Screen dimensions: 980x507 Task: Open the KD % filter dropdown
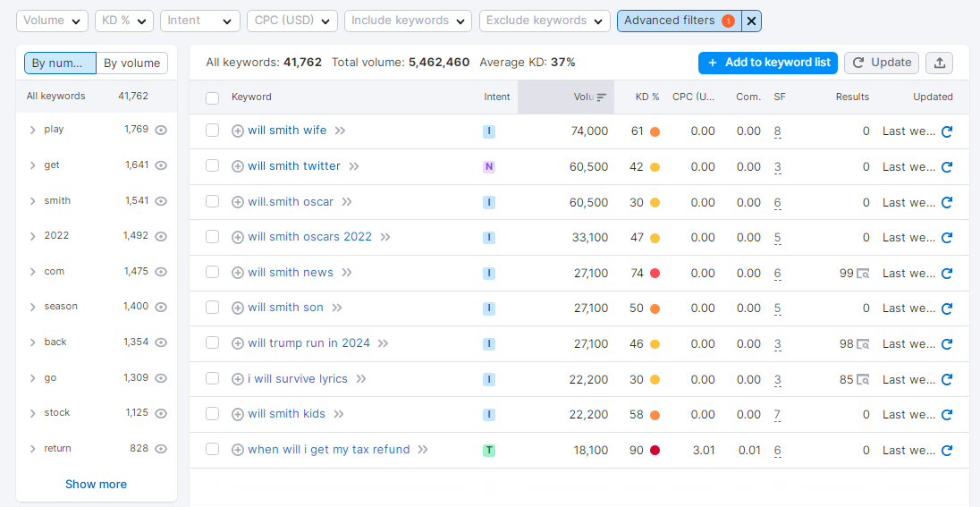point(124,21)
